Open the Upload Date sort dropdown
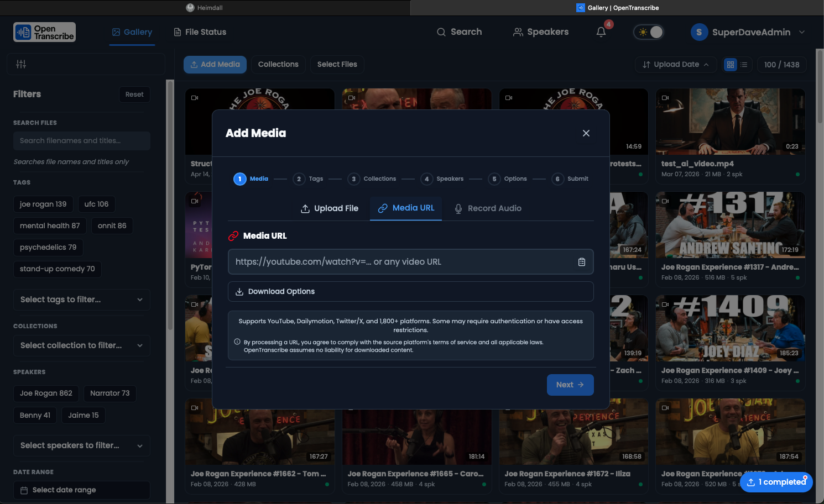 [676, 65]
